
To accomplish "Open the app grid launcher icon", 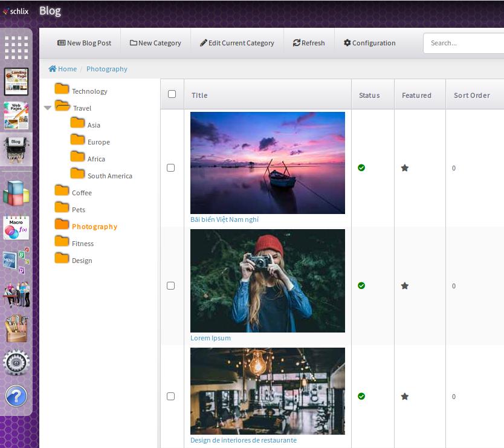I will [x=16, y=48].
